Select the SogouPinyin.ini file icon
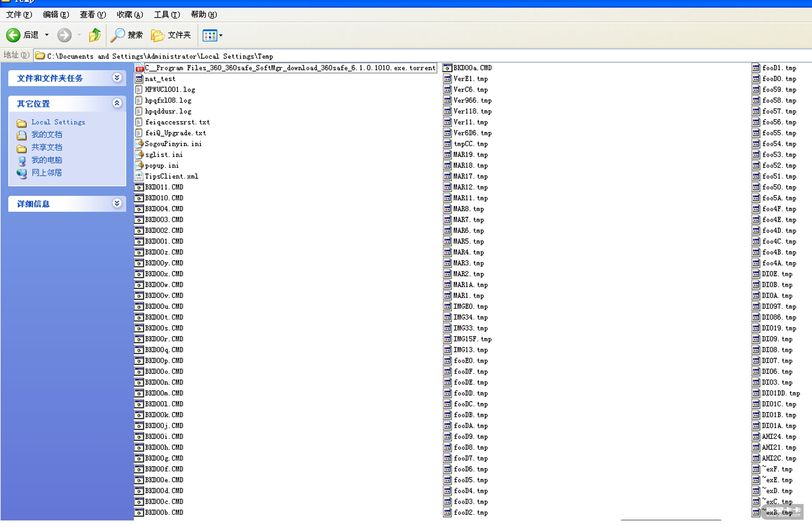This screenshot has width=812, height=525. (x=139, y=144)
